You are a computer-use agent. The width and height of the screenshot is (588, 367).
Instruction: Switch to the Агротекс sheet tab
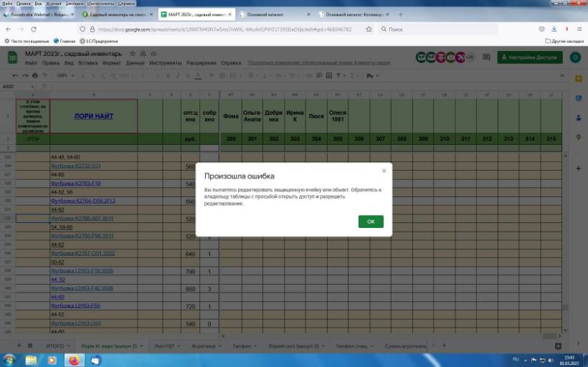pyautogui.click(x=204, y=345)
